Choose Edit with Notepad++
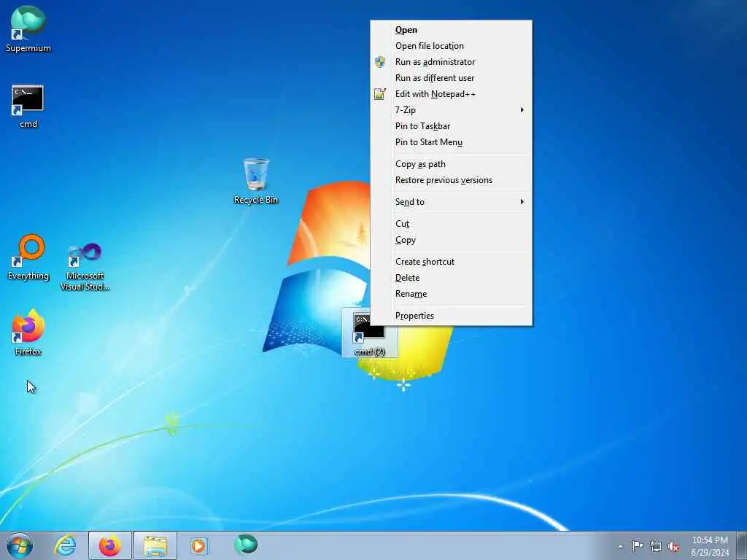The height and width of the screenshot is (560, 747). click(451, 94)
